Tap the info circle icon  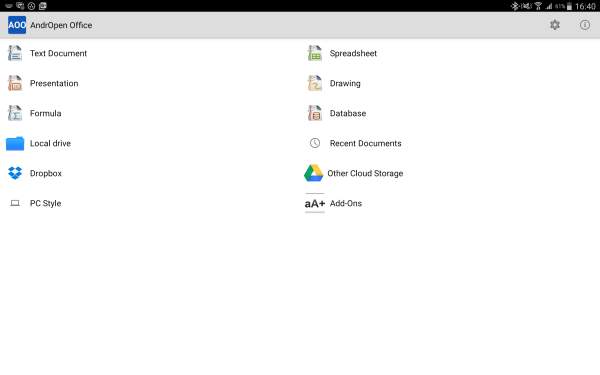pyautogui.click(x=585, y=25)
